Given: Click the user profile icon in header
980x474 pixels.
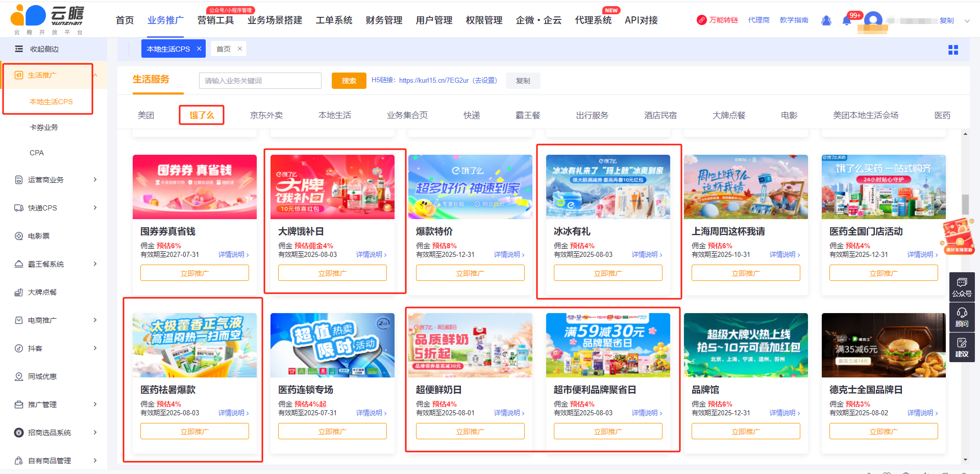Looking at the screenshot, I should (826, 20).
